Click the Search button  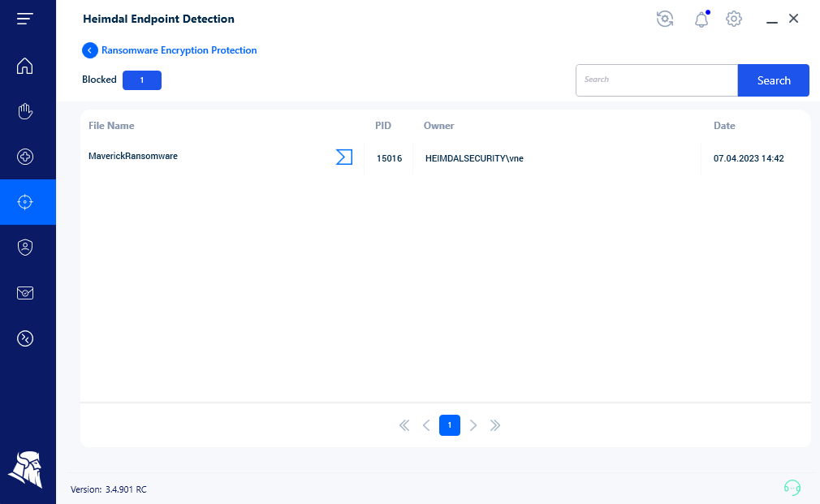[774, 80]
